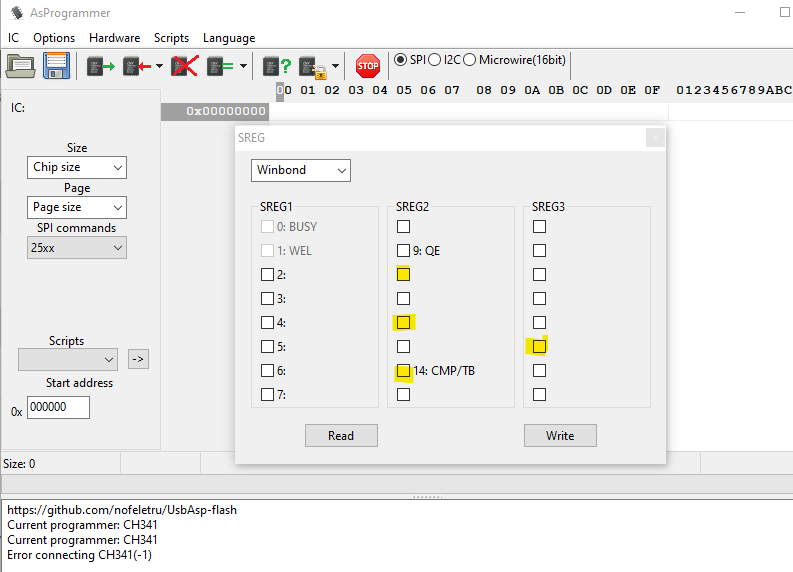Expand the Chip size dropdown
The height and width of the screenshot is (572, 793).
(x=77, y=167)
